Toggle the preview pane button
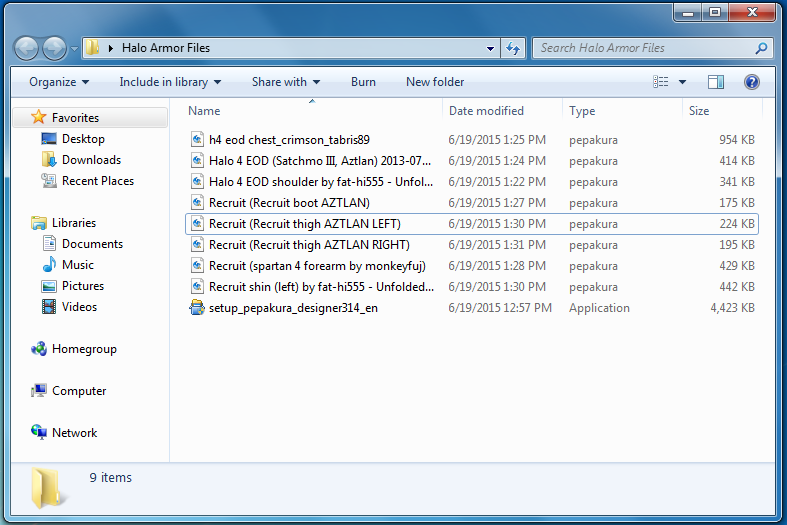Image resolution: width=787 pixels, height=525 pixels. (x=716, y=82)
